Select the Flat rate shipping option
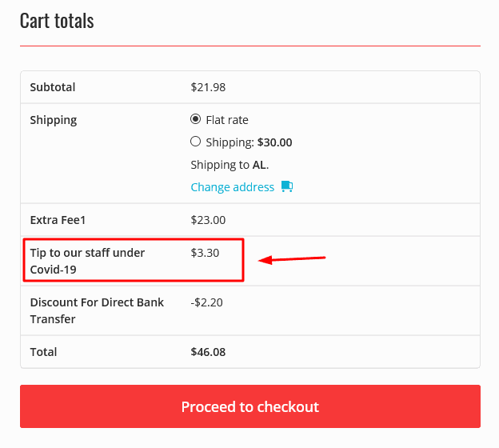This screenshot has height=448, width=499. 195,119
